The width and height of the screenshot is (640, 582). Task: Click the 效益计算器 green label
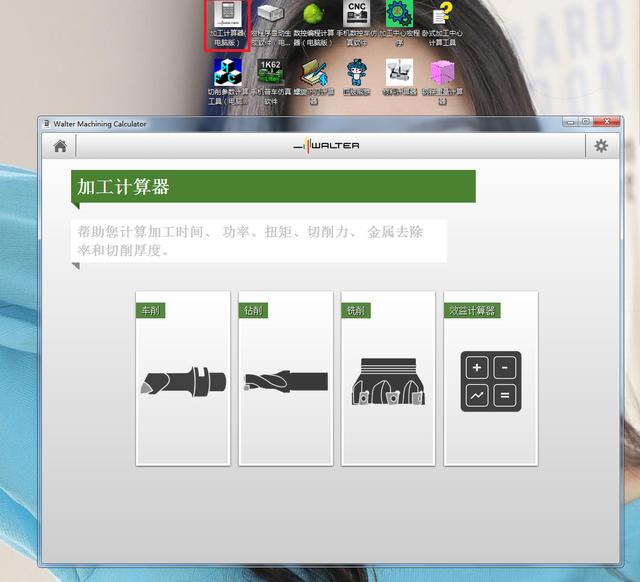coord(472,311)
